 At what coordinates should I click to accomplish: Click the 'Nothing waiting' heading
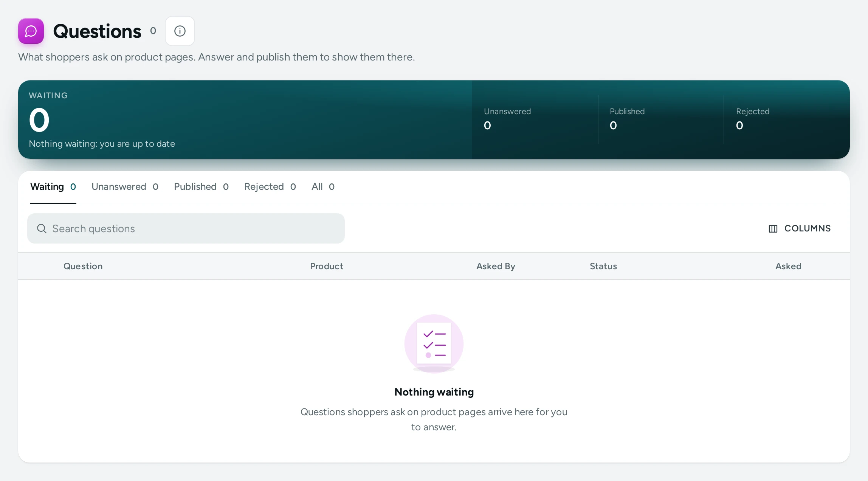pos(434,392)
